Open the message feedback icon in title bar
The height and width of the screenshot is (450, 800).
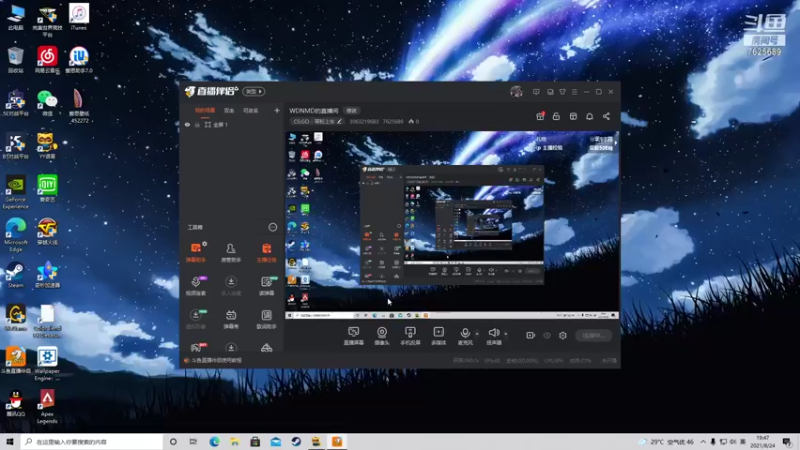click(536, 92)
